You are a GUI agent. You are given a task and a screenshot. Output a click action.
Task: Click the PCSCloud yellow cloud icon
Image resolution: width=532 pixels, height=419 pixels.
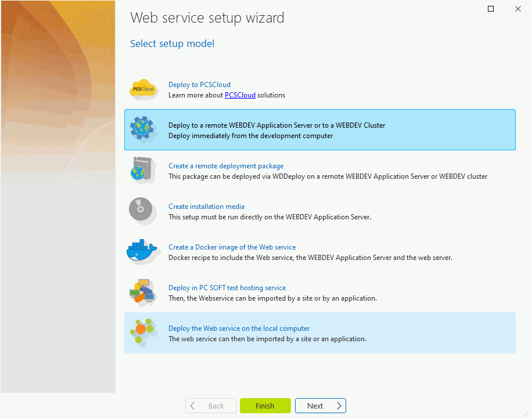[x=142, y=89]
